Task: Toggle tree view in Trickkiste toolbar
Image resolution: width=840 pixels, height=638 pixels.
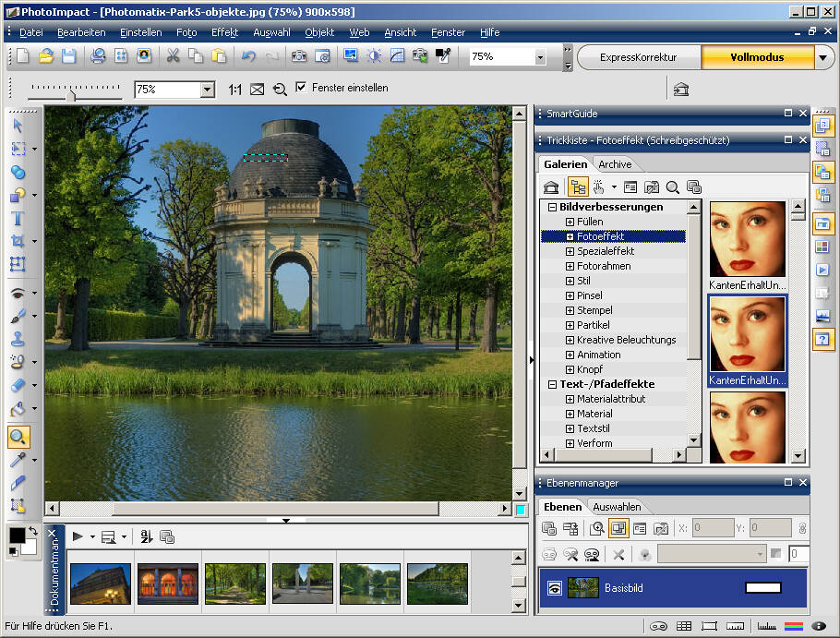Action: [x=578, y=187]
